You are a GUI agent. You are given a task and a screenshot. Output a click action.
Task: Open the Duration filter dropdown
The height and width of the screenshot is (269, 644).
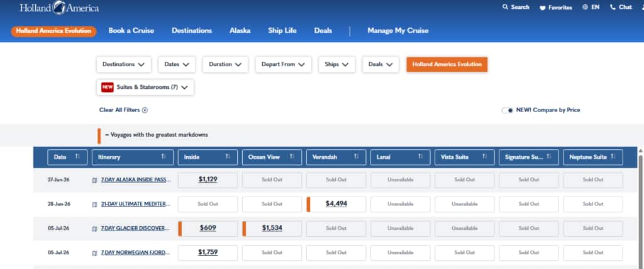pyautogui.click(x=225, y=65)
